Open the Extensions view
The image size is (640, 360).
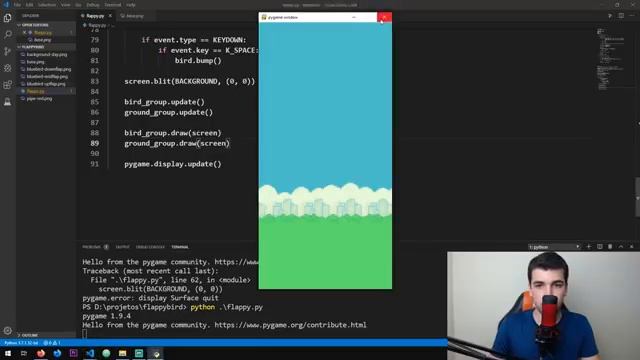7,84
